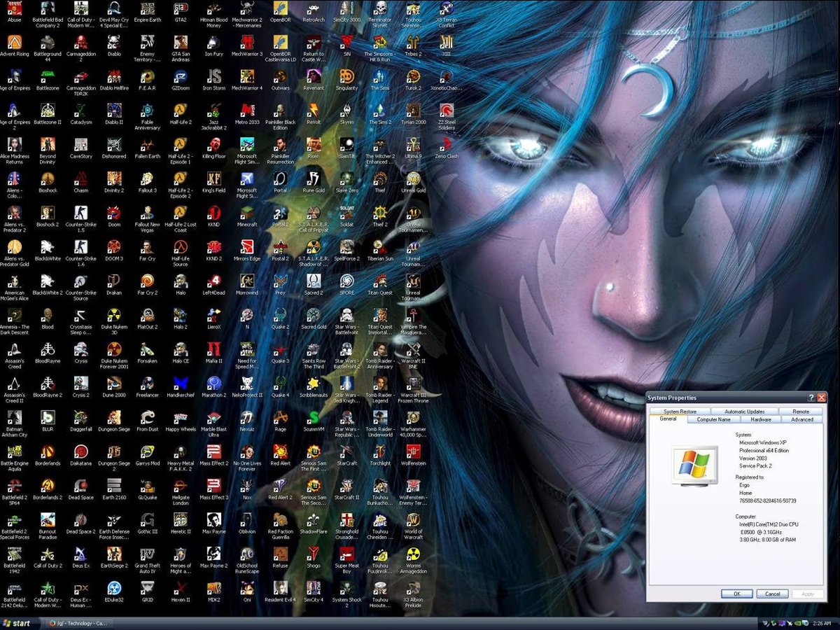Click Cancel in System Properties
The height and width of the screenshot is (630, 840).
tap(773, 594)
